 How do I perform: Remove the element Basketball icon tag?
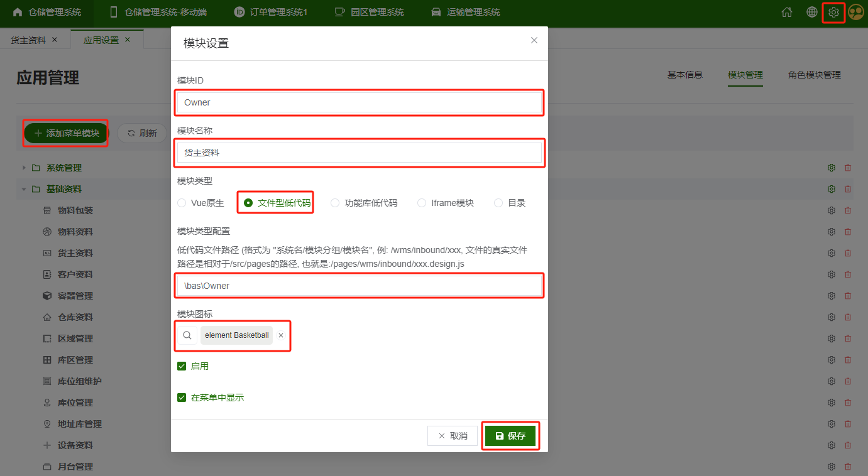click(x=281, y=335)
